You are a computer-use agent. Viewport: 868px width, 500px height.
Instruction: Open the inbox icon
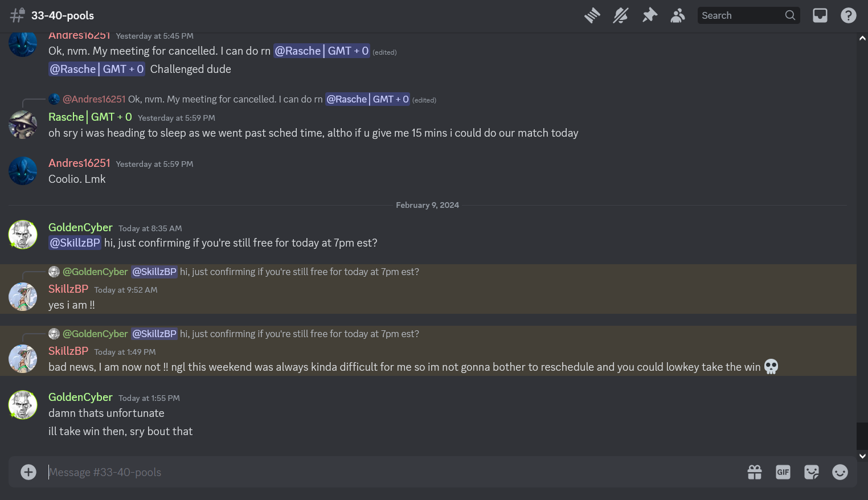coord(820,15)
